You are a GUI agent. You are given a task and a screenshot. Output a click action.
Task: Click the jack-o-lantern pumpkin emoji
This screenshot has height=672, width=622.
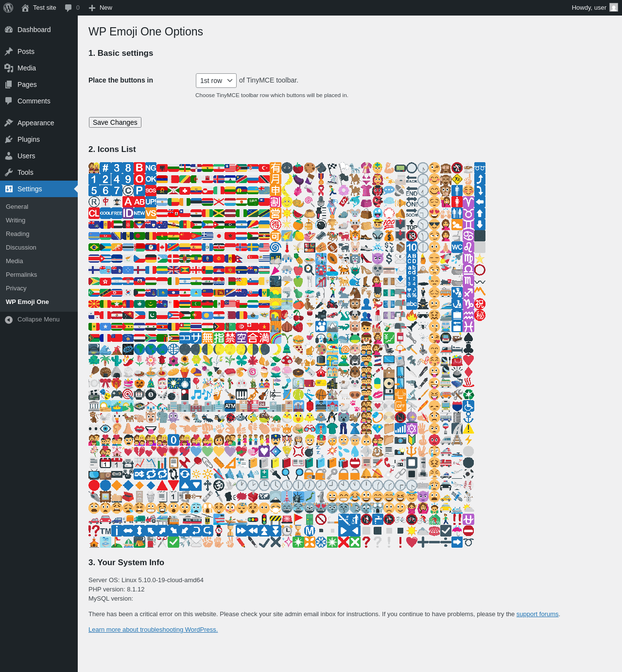pyautogui.click(x=139, y=383)
